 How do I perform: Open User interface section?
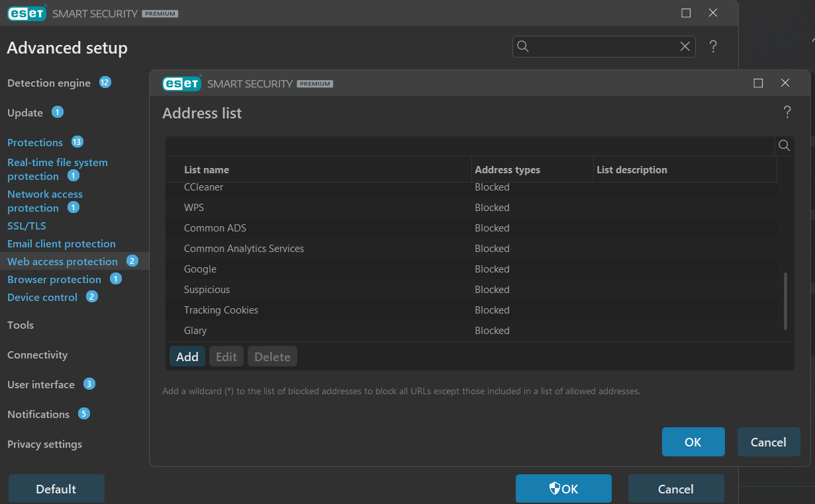point(41,385)
